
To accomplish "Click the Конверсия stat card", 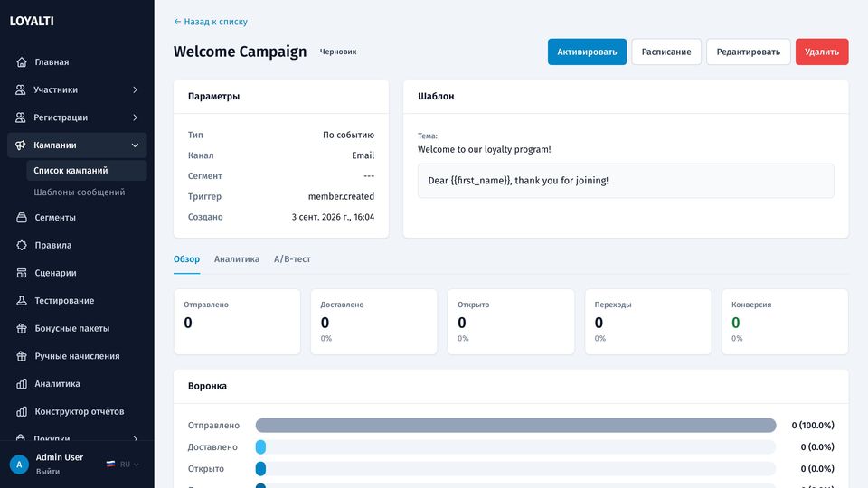I will tap(785, 322).
